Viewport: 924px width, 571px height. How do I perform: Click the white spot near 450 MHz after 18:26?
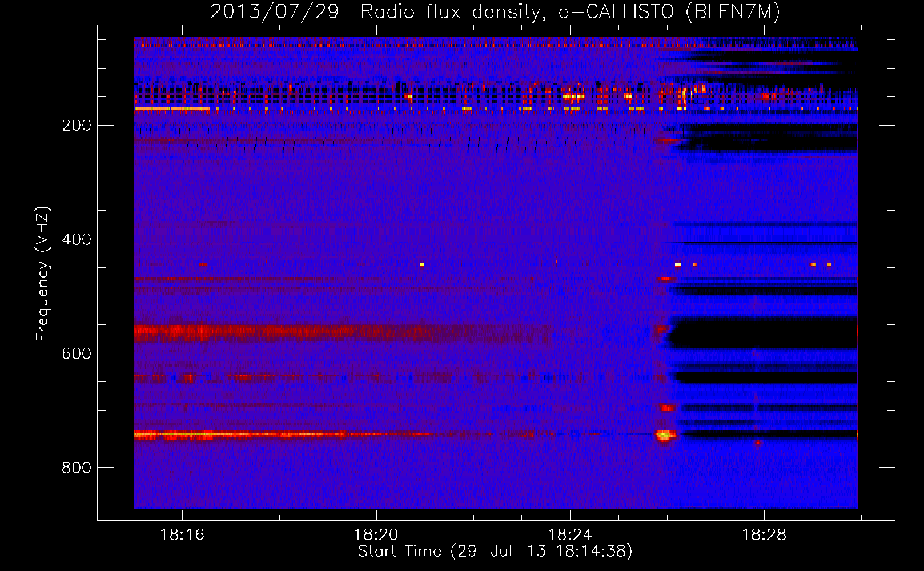pos(678,264)
